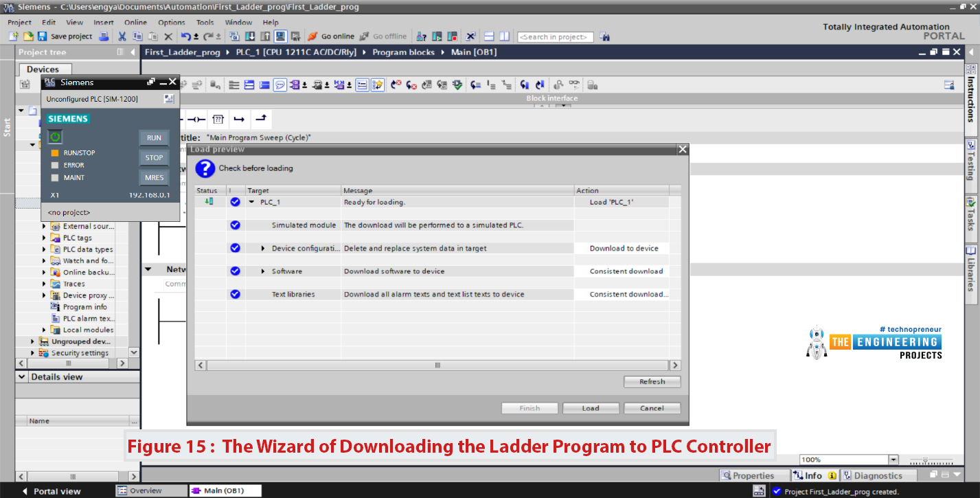Click the Split editor vertically icon

(505, 36)
